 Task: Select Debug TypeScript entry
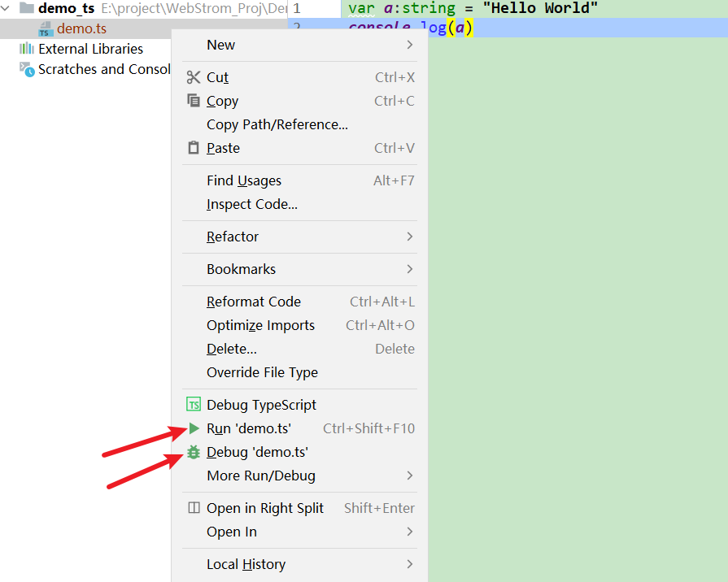(x=299, y=405)
